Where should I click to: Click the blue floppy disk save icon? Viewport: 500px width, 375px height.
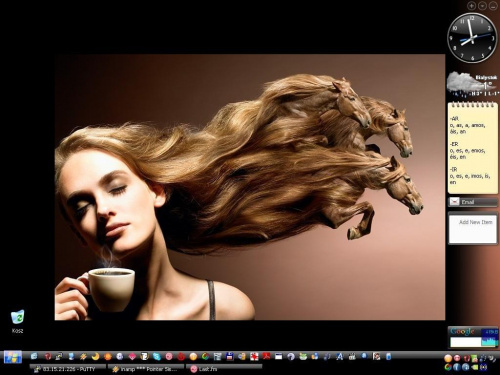229,356
